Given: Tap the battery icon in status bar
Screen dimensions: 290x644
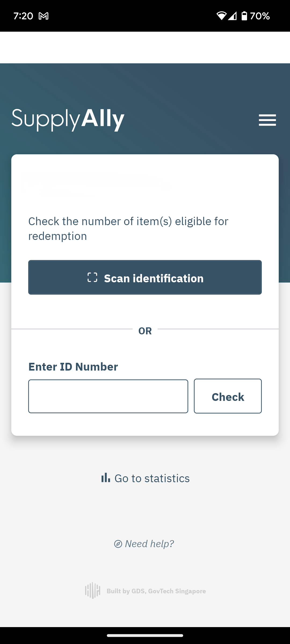Looking at the screenshot, I should [244, 16].
